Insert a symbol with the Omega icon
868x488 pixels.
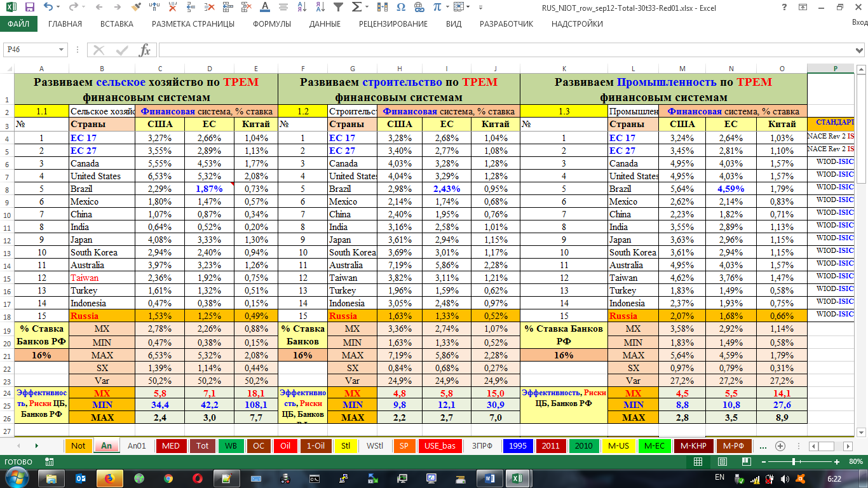(x=400, y=8)
